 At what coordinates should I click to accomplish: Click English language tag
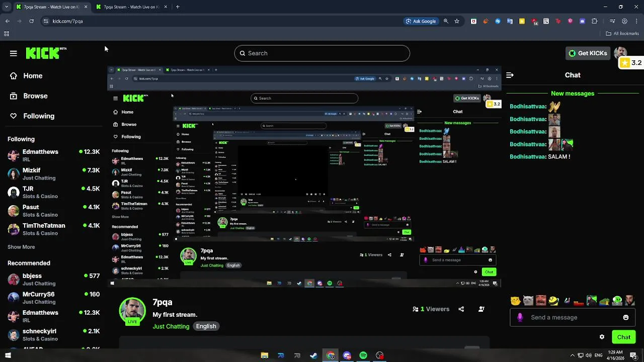pos(206,326)
